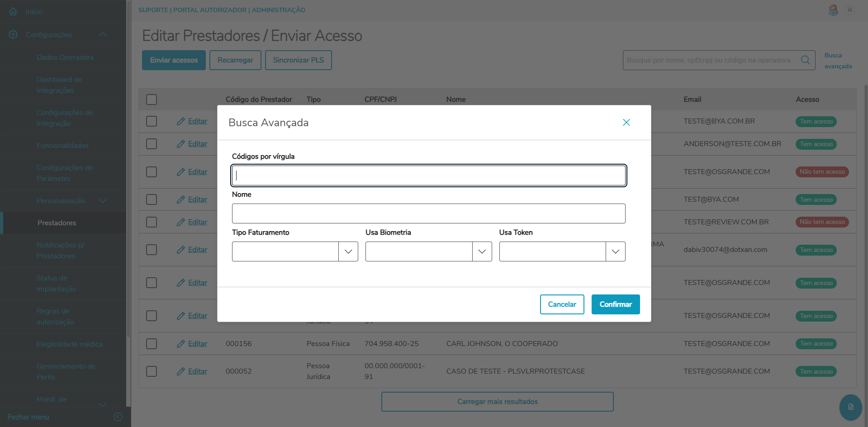The height and width of the screenshot is (427, 868).
Task: Open the document floating button at bottom right
Action: [850, 407]
